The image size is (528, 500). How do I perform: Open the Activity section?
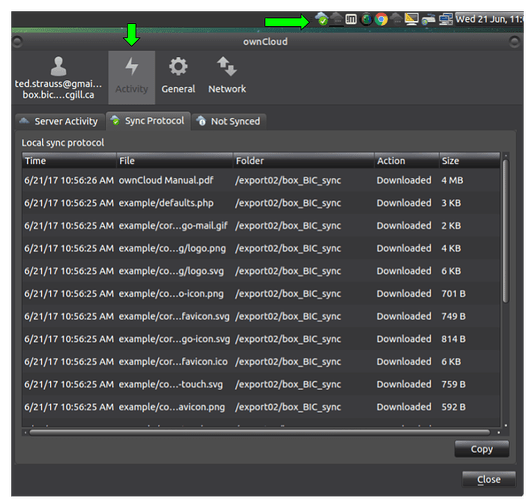[x=132, y=77]
